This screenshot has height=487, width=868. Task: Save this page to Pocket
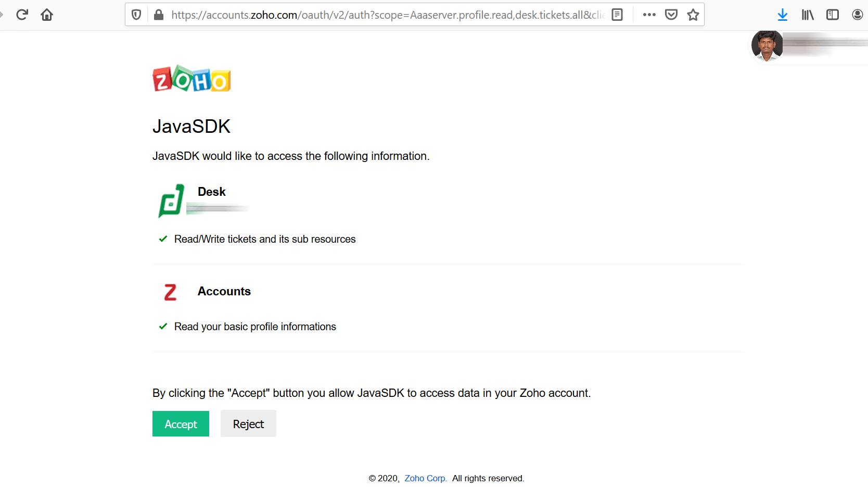pos(671,15)
